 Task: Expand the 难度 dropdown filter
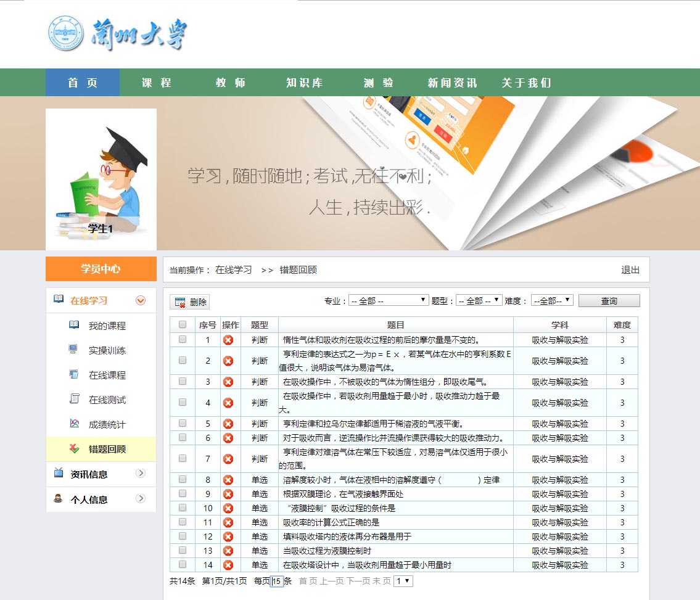[x=552, y=300]
